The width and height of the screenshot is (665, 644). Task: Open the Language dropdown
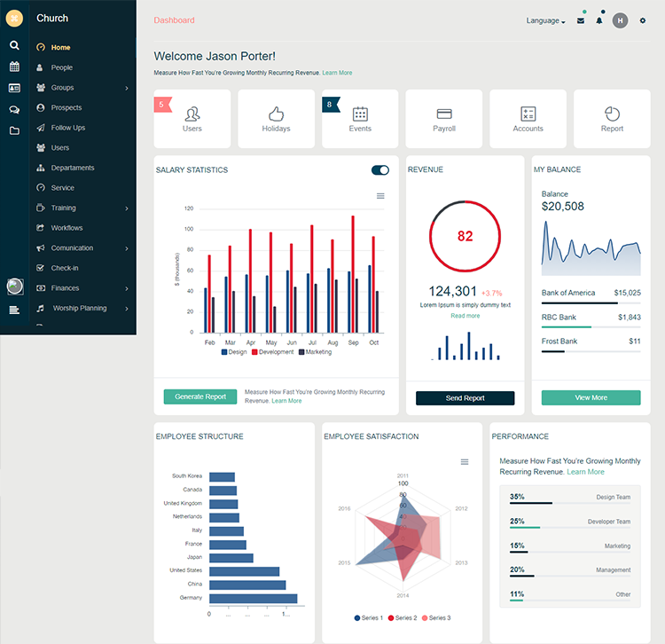pos(545,20)
